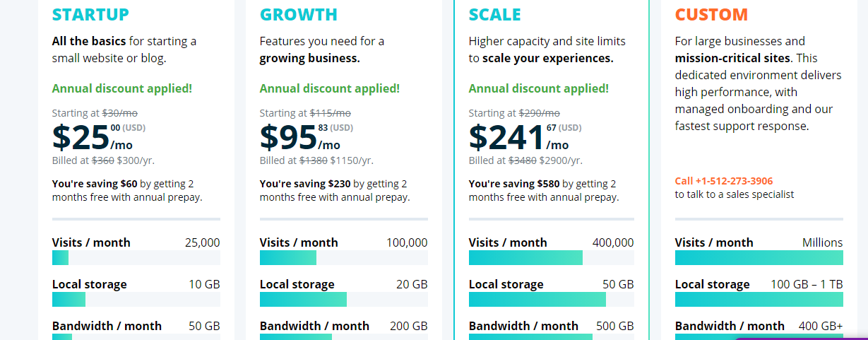
Task: Click the $25/mo Startup price
Action: (93, 137)
